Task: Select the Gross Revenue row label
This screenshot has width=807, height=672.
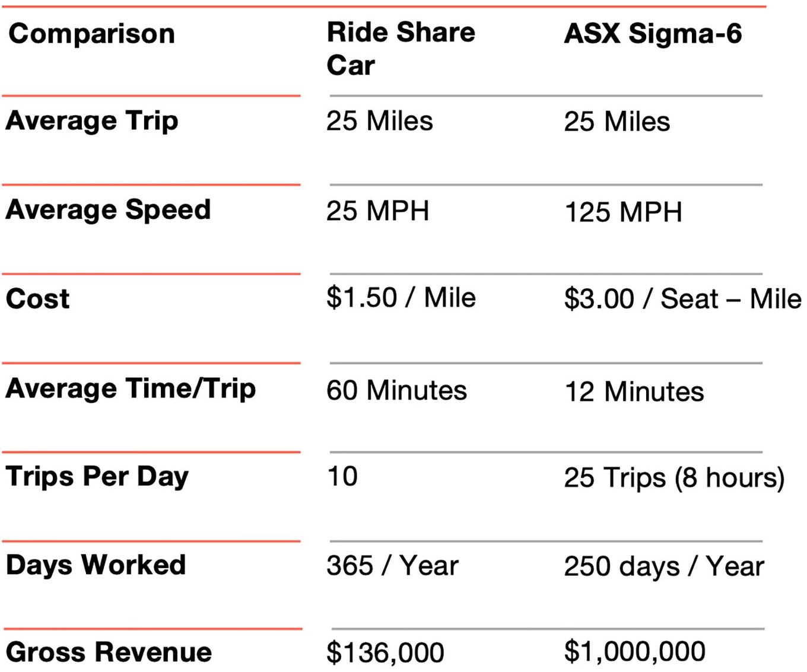Action: coord(109,652)
